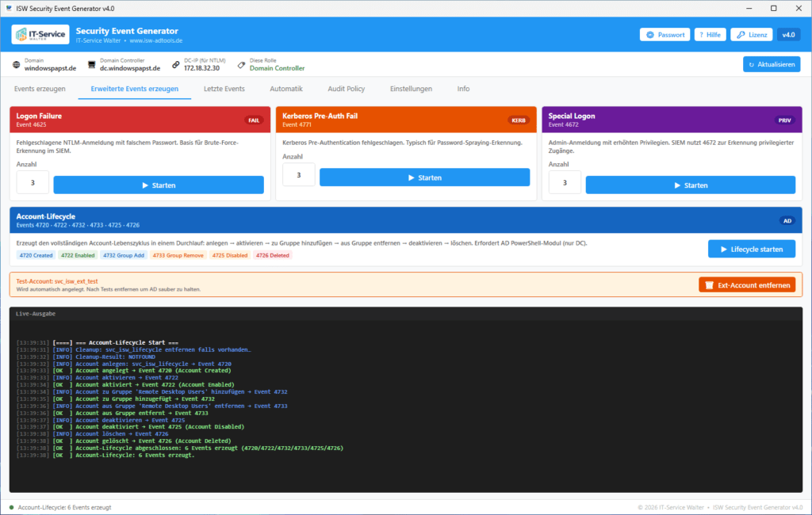Viewport: 812px width, 515px height.
Task: Click log line Cleanup-Result: NOTFOUND
Action: point(86,357)
